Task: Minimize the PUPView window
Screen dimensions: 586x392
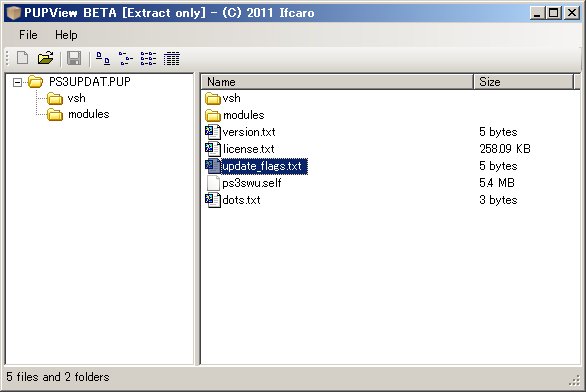Action: pos(537,13)
